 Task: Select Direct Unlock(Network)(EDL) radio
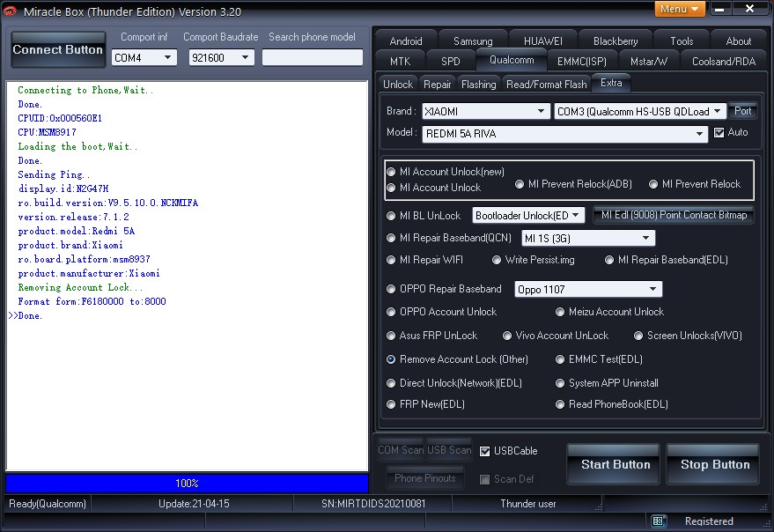tap(391, 383)
